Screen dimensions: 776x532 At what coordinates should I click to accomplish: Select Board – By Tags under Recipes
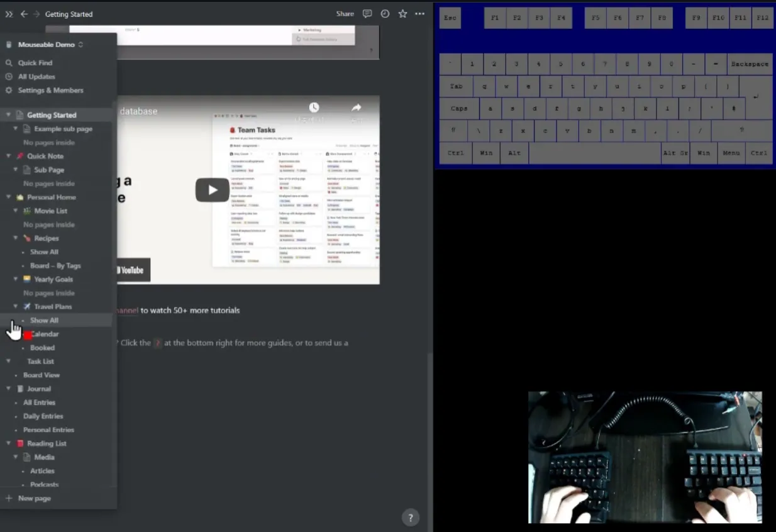pos(55,265)
